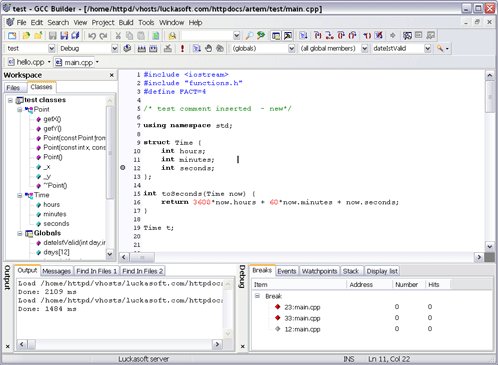Switch to the Watchpoints debug tab
The width and height of the screenshot is (498, 365).
[319, 271]
